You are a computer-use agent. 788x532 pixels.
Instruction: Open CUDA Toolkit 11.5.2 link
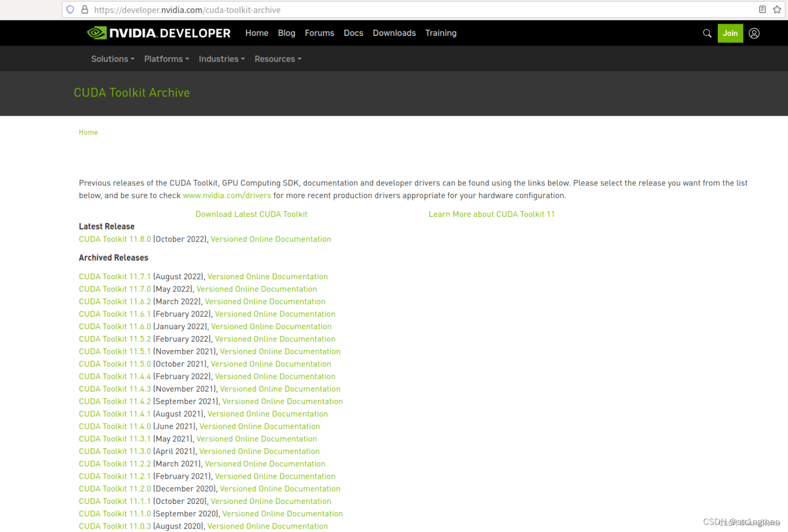point(115,339)
